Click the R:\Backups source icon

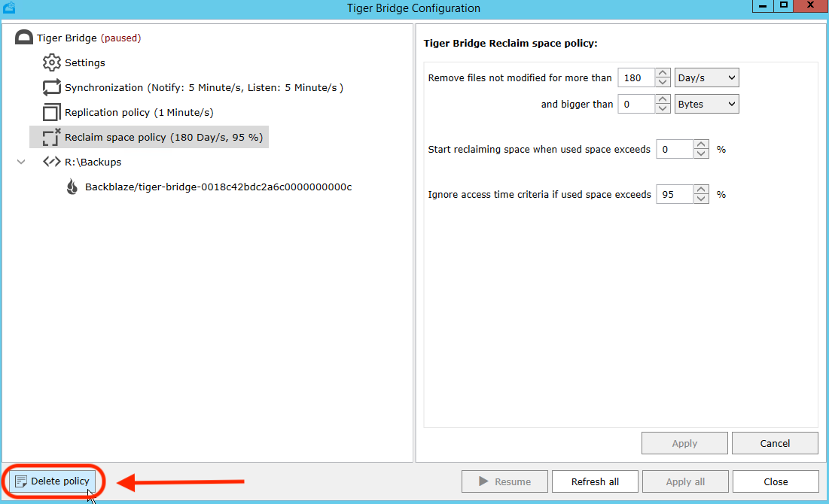click(x=51, y=162)
